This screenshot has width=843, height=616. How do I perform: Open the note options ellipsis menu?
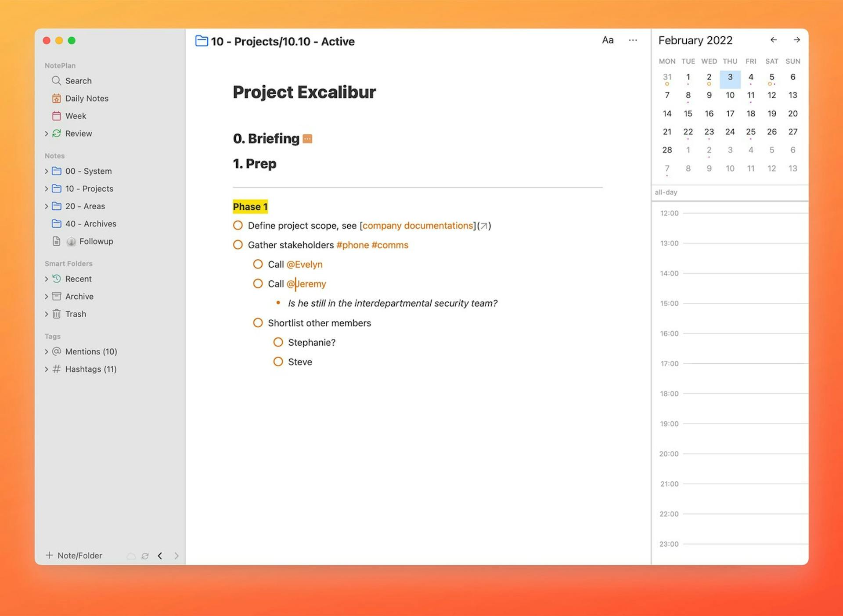(633, 40)
